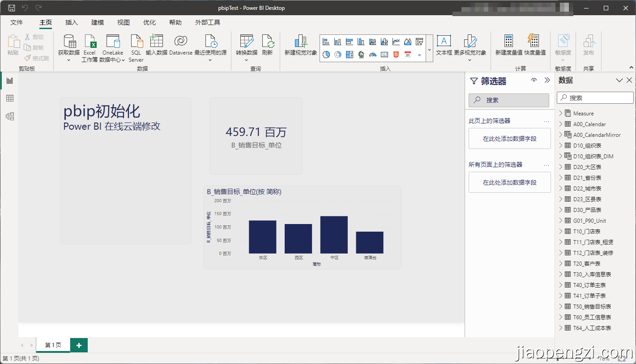This screenshot has width=636, height=364.
Task: Insert the HTML5 custom visual from the gallery
Action: (x=396, y=55)
